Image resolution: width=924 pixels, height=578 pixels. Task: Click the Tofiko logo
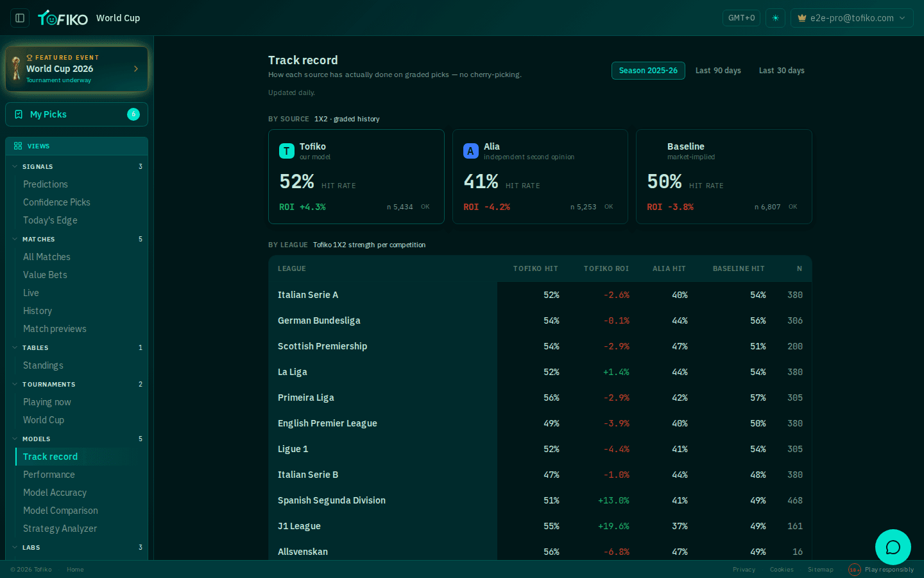coord(63,18)
